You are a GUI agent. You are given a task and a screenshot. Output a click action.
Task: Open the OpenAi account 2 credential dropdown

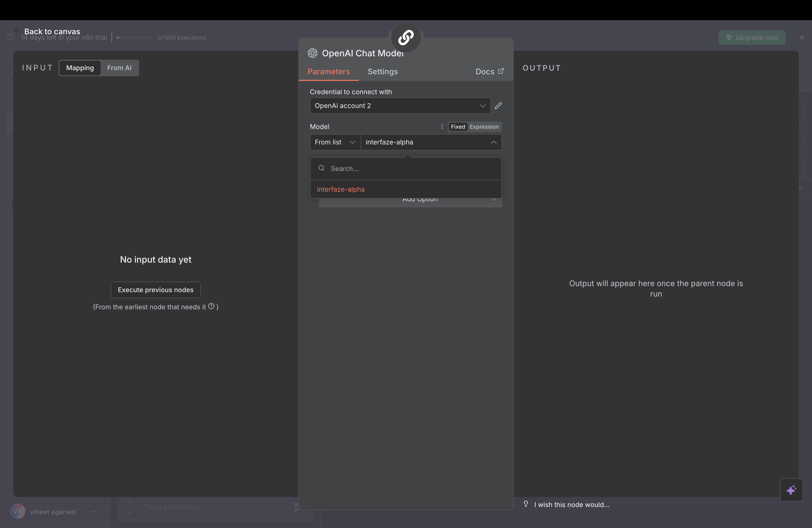tap(400, 106)
